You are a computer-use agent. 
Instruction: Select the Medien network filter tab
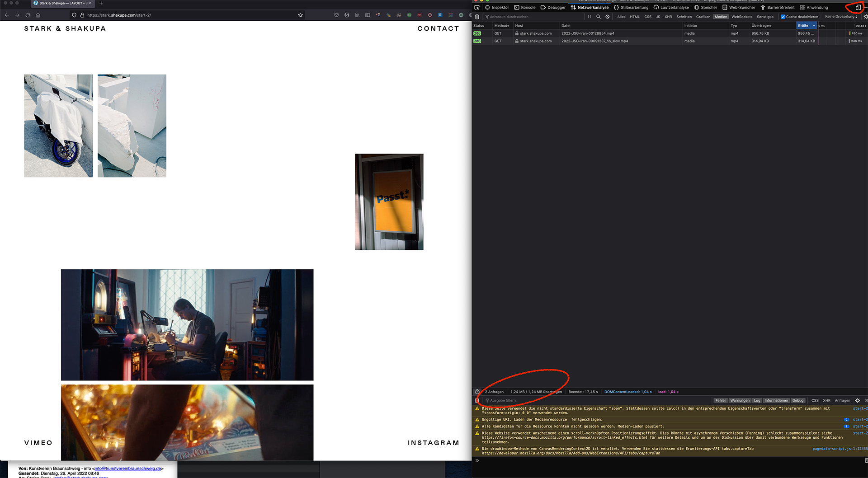[721, 17]
